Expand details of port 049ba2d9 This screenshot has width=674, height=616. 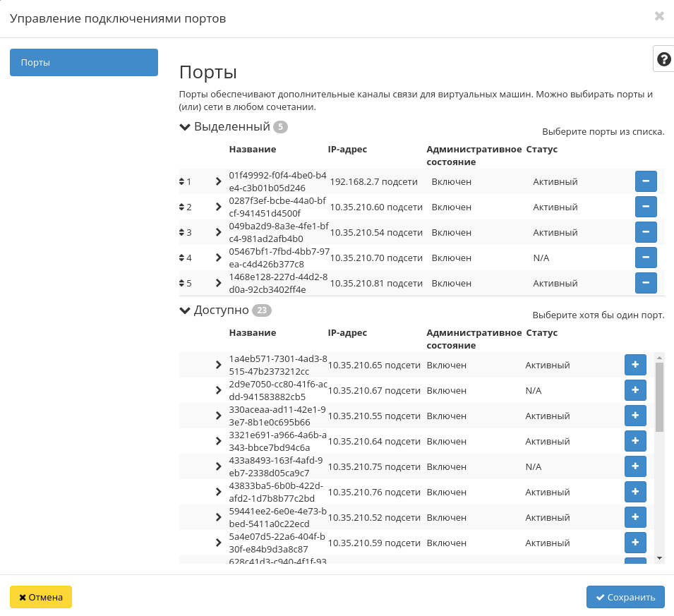pyautogui.click(x=218, y=232)
